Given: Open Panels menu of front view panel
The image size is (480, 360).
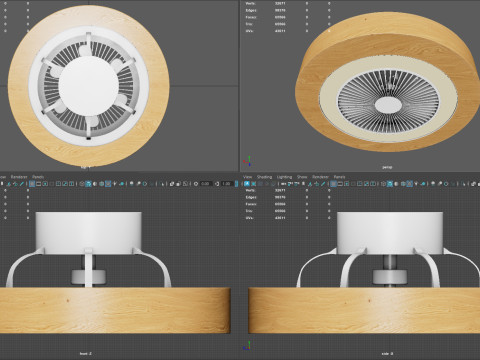Looking at the screenshot, I should [38, 177].
